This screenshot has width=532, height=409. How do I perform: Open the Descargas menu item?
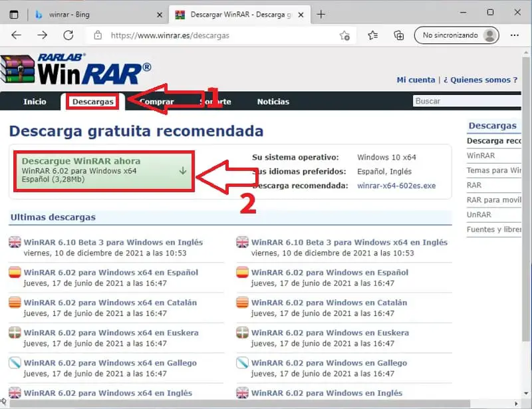point(92,102)
